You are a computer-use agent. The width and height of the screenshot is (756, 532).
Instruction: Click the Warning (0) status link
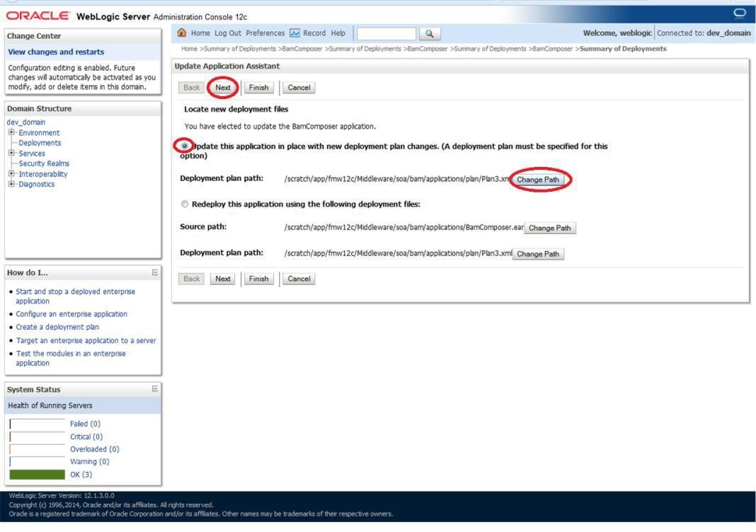[x=90, y=462]
